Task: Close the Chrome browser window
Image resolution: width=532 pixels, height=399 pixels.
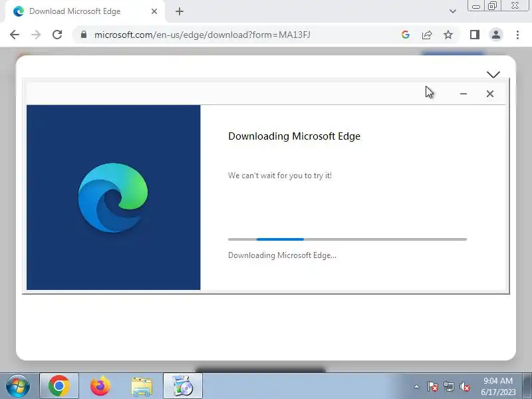Action: pyautogui.click(x=515, y=6)
